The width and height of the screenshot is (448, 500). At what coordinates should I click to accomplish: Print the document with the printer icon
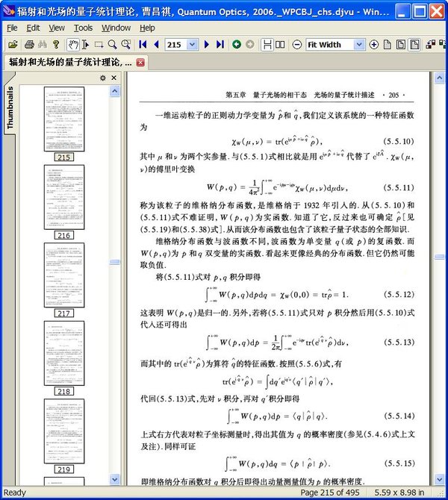point(29,45)
